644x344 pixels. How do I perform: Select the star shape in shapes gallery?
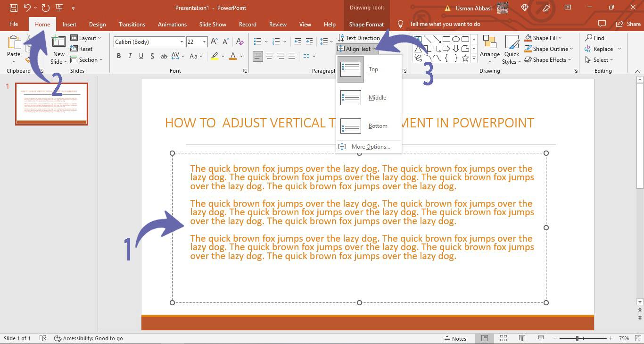[x=465, y=58]
